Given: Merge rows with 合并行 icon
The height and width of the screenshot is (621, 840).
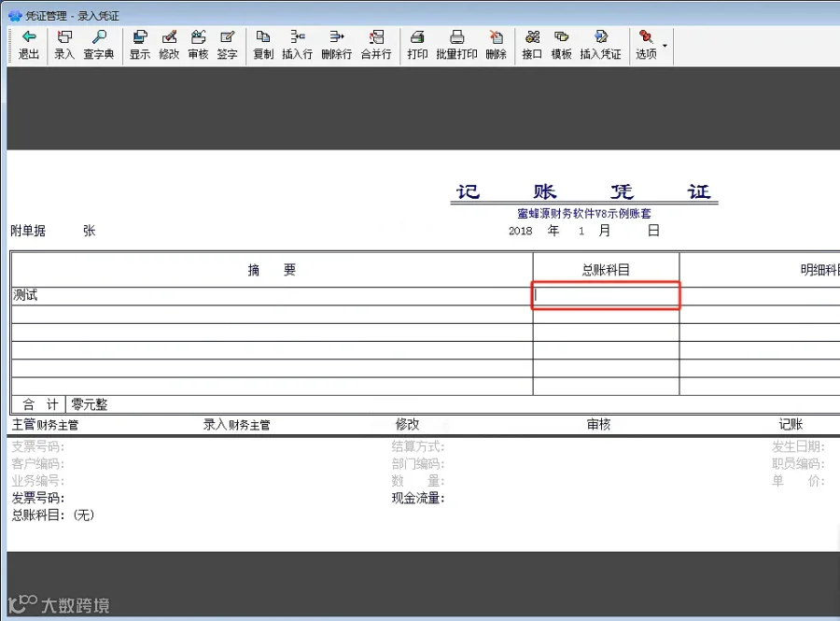Looking at the screenshot, I should click(x=376, y=45).
